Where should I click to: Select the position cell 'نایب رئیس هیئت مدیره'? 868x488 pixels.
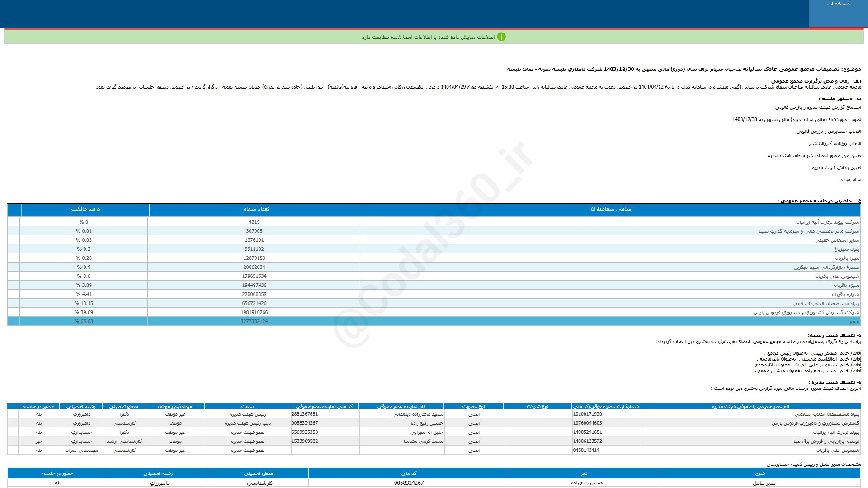[248, 423]
